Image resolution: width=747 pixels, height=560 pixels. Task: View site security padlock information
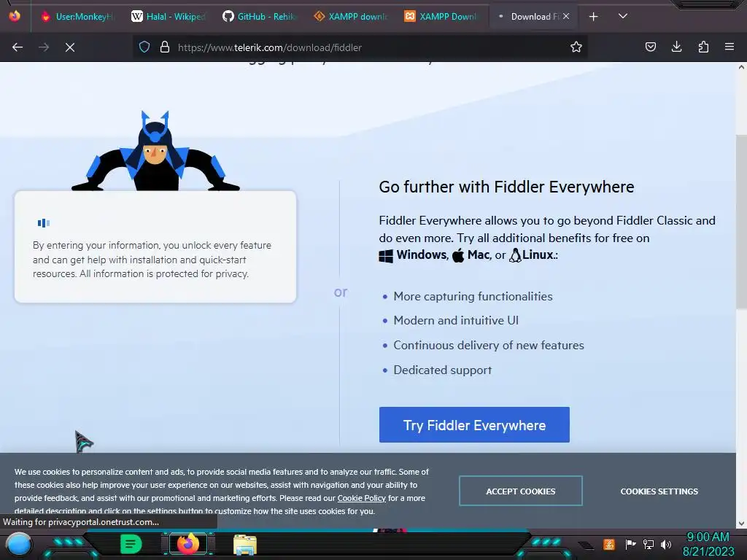[x=165, y=47]
